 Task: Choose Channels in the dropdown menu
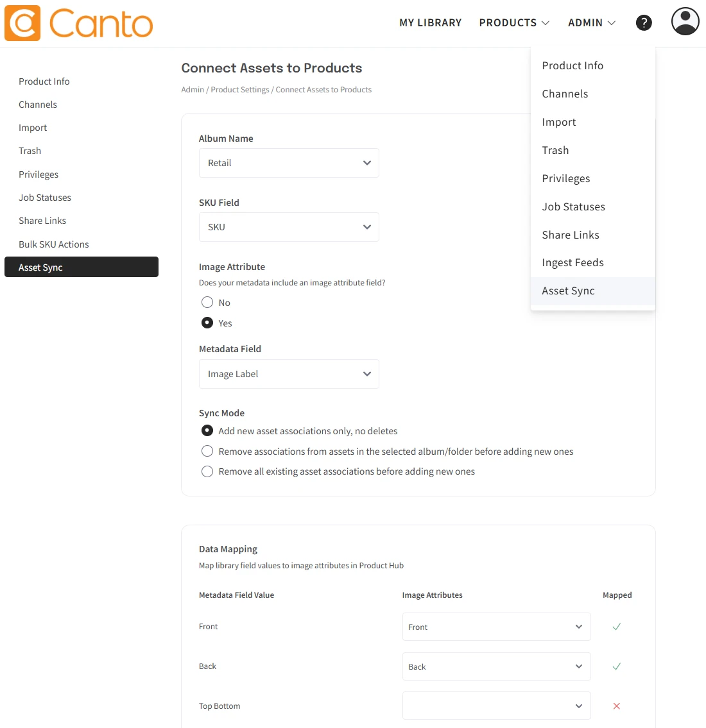[x=592, y=94]
